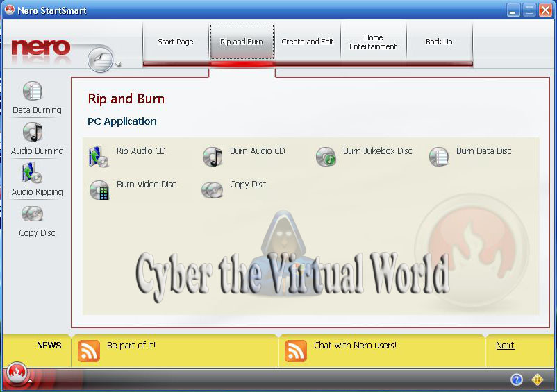The height and width of the screenshot is (392, 557).
Task: Click the Nero logo
Action: tap(40, 48)
